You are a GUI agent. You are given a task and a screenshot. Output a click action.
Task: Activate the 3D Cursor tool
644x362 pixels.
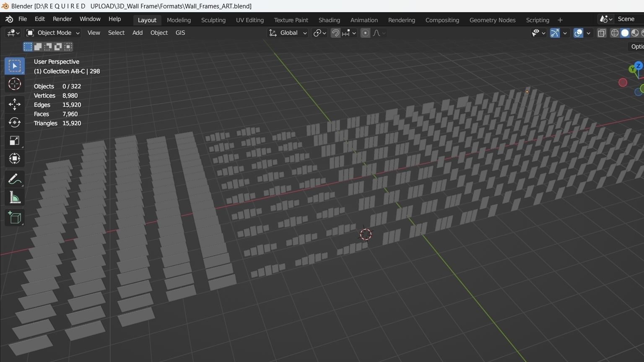[15, 84]
